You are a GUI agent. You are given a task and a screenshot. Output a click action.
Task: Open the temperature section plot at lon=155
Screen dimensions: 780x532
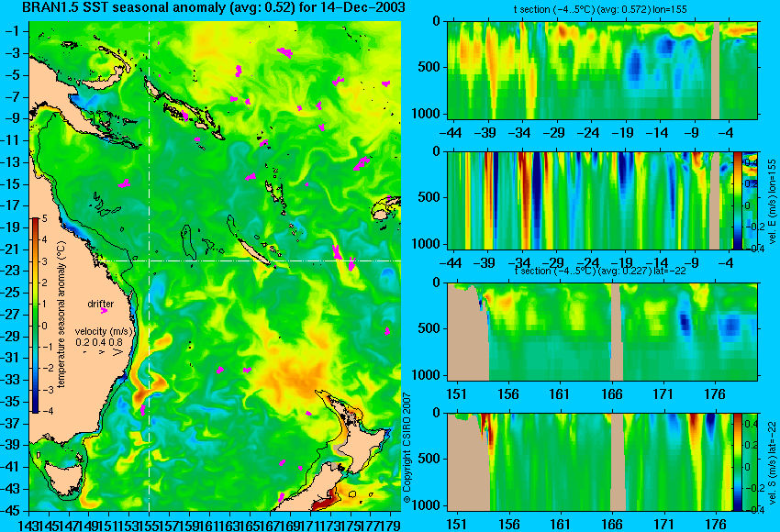click(x=603, y=70)
